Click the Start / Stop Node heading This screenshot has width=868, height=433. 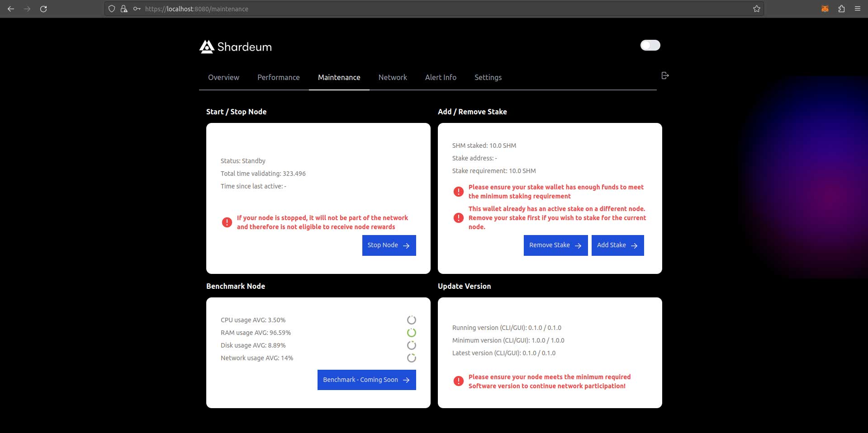pos(236,112)
